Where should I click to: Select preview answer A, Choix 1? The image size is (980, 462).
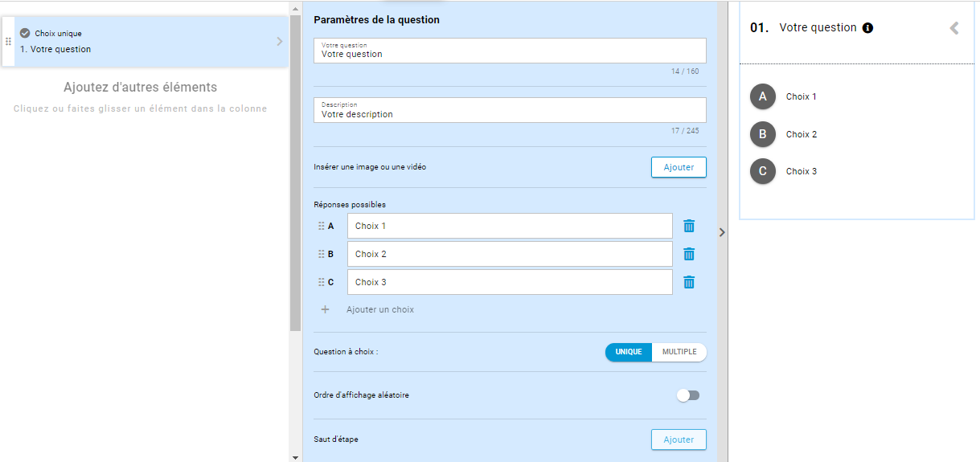coord(763,97)
